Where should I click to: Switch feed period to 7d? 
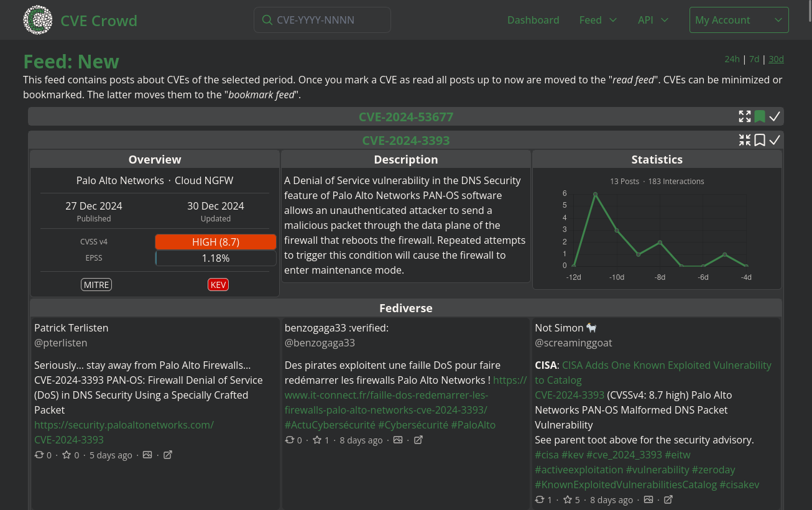pyautogui.click(x=754, y=59)
